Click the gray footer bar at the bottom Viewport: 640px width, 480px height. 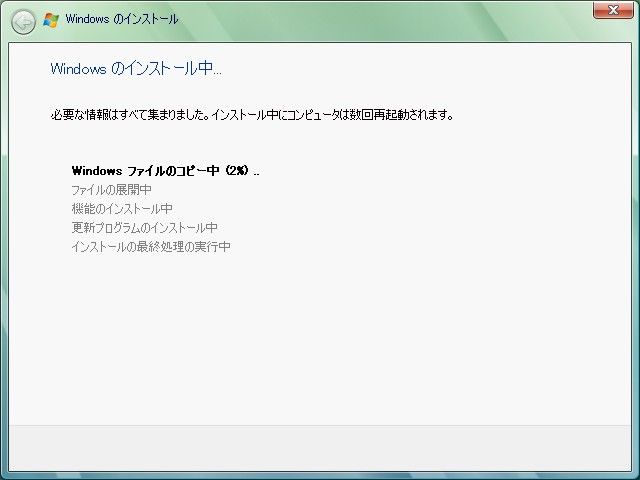coord(320,448)
